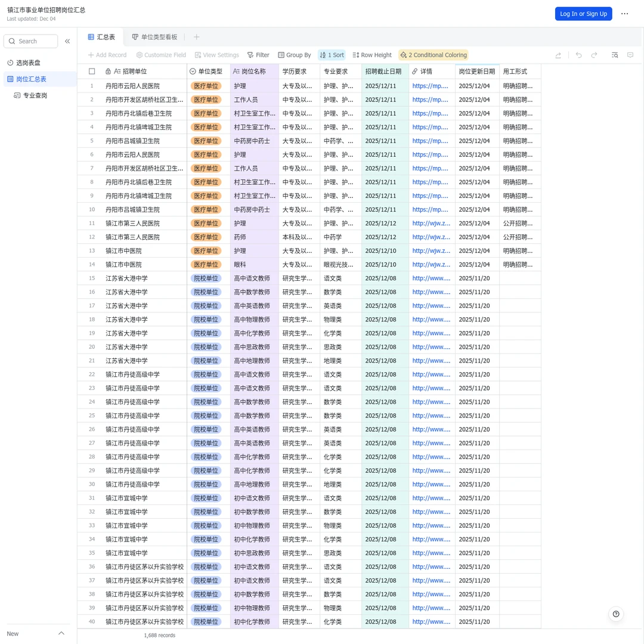Open the comments icon in toolbar
The width and height of the screenshot is (644, 644).
630,55
